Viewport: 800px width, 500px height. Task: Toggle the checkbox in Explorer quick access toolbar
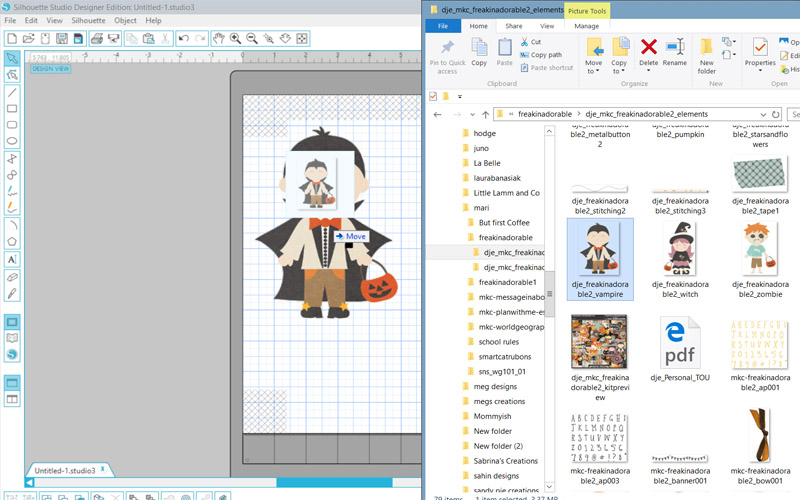click(433, 96)
